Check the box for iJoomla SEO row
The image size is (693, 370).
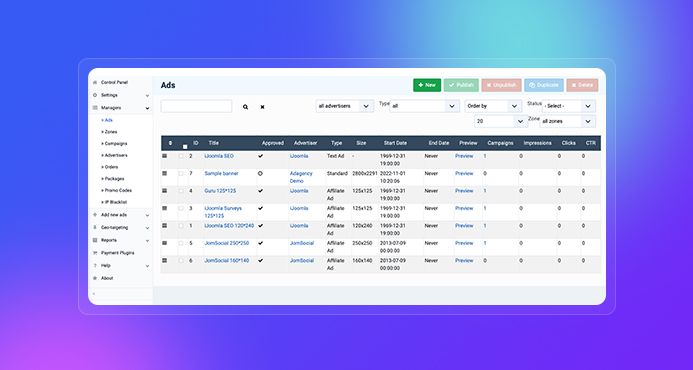(x=181, y=156)
